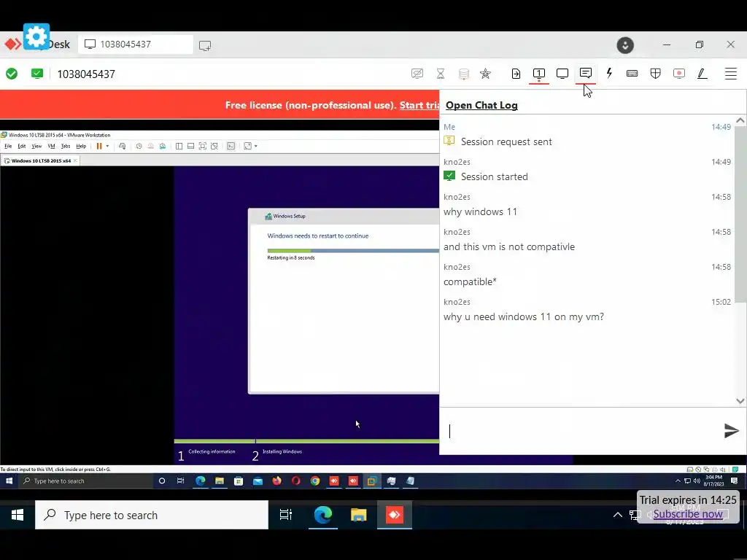The height and width of the screenshot is (560, 747).
Task: Click AnyDesk icon on host taskbar
Action: click(395, 515)
